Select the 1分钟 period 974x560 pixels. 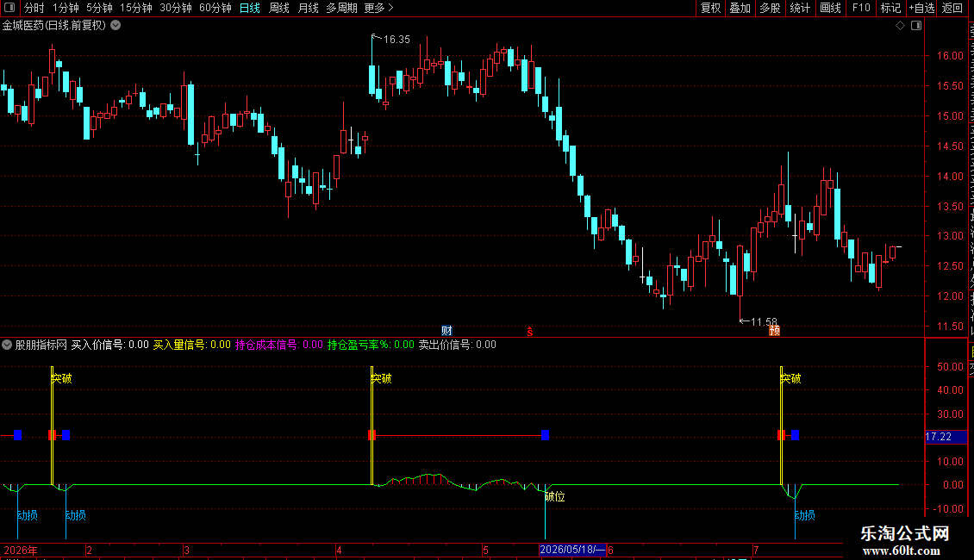click(x=66, y=8)
